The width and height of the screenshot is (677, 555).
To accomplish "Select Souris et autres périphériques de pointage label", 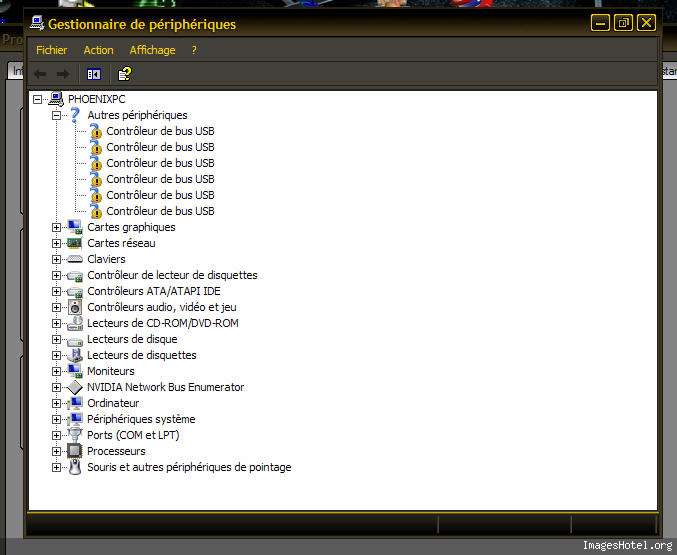I will 189,467.
